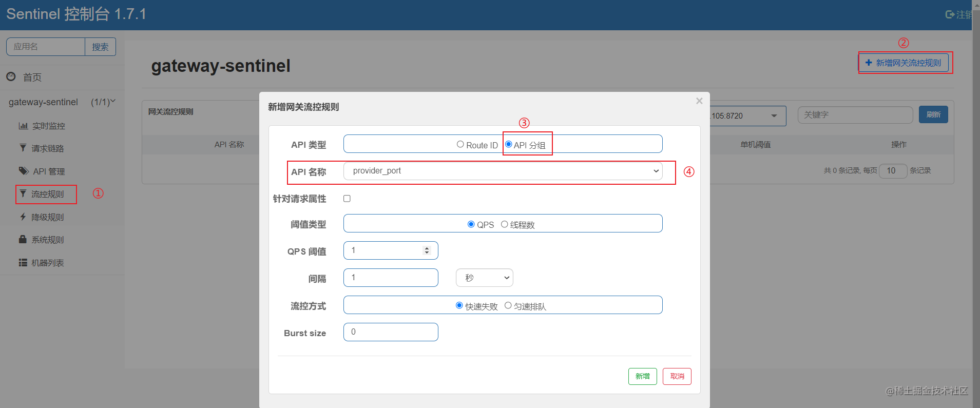Open 机器列表 menu item
This screenshot has height=408, width=980.
48,263
